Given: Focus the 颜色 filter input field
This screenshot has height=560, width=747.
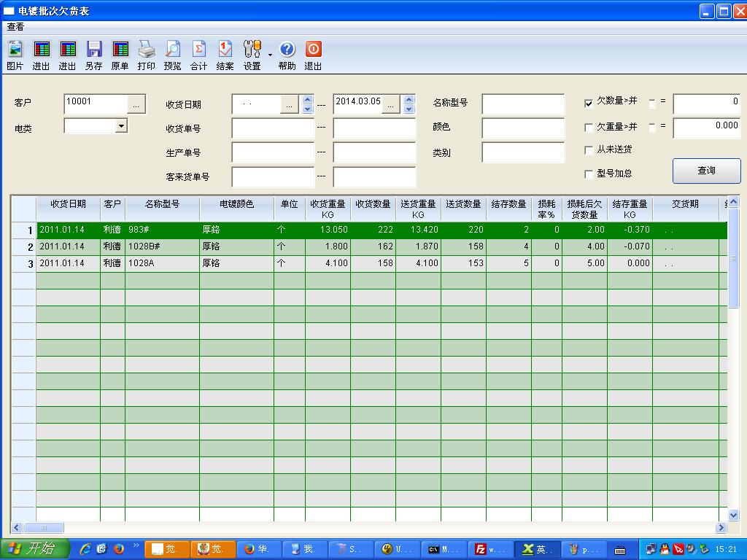Looking at the screenshot, I should tap(523, 128).
